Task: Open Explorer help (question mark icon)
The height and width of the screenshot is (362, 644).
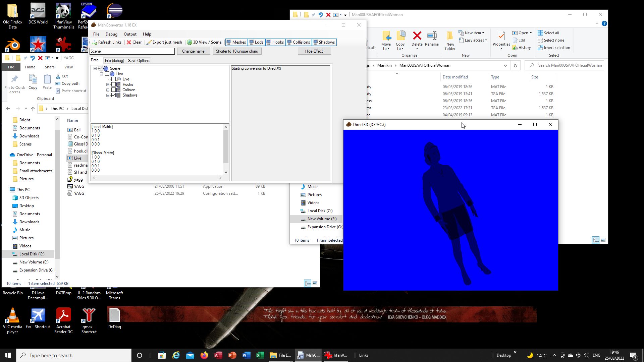Action: (x=604, y=23)
